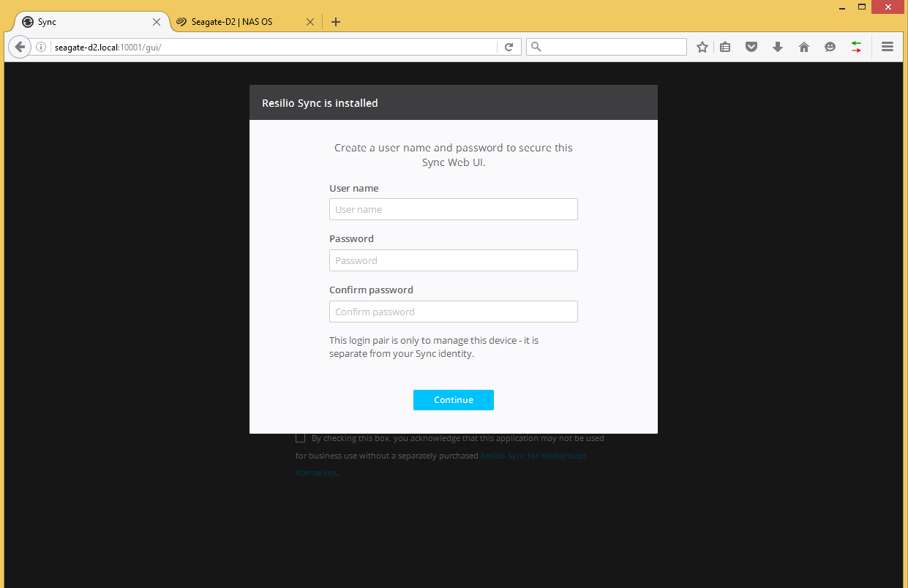Image resolution: width=908 pixels, height=588 pixels.
Task: Focus the Confirm password input field
Action: tap(454, 312)
